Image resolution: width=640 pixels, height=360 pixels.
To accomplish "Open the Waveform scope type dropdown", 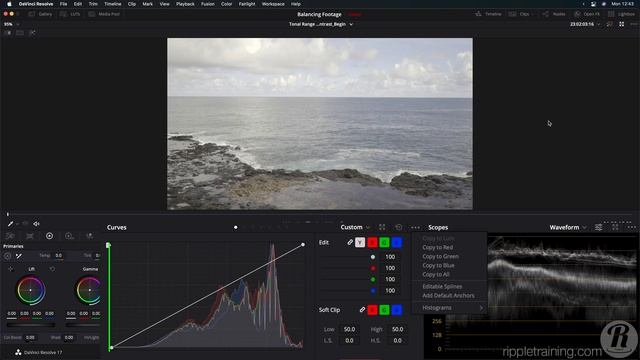I will point(568,227).
